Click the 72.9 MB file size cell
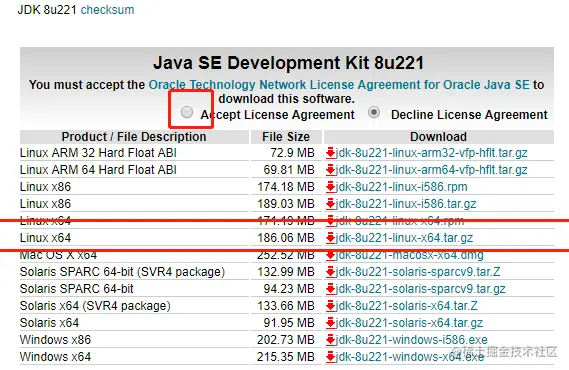The width and height of the screenshot is (569, 370). point(292,153)
